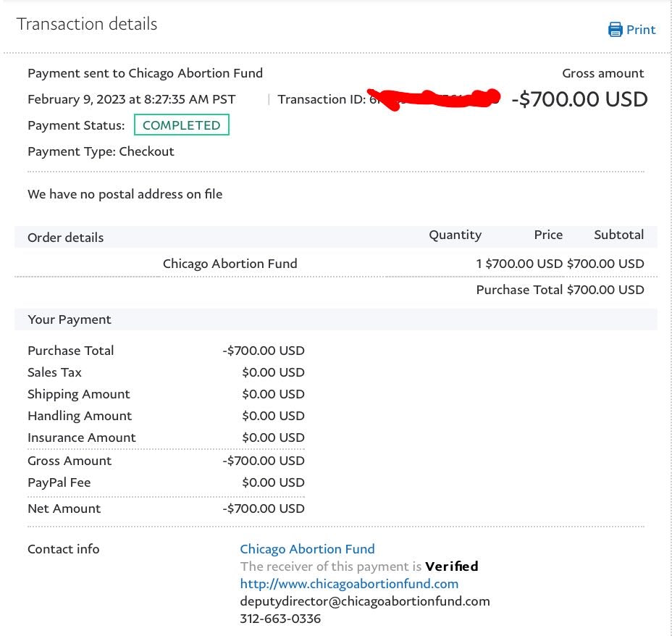Image resolution: width=672 pixels, height=636 pixels.
Task: Click the PayPal Fee row label
Action: tap(59, 482)
